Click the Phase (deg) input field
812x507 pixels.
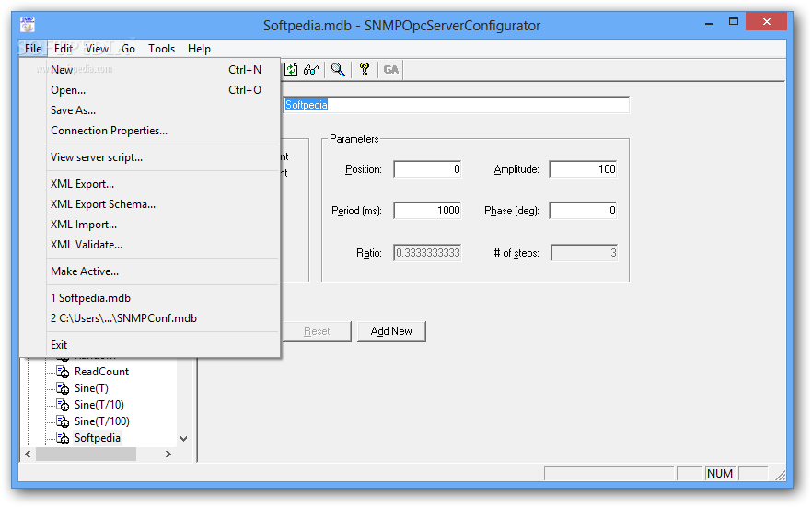coord(583,211)
